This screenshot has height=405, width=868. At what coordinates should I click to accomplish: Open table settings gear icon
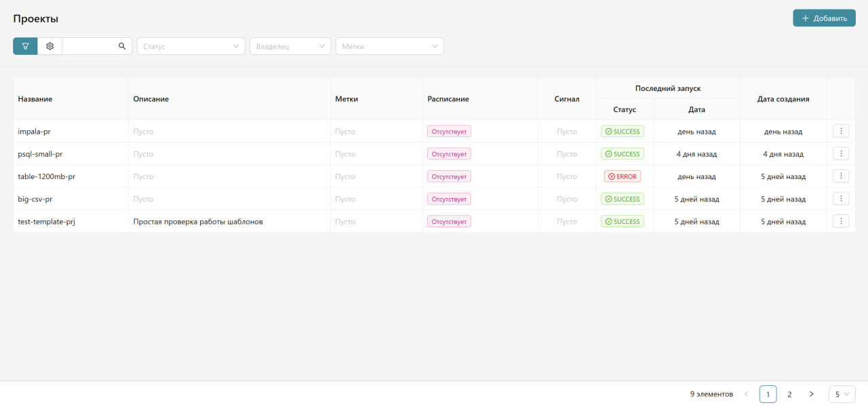click(x=50, y=46)
